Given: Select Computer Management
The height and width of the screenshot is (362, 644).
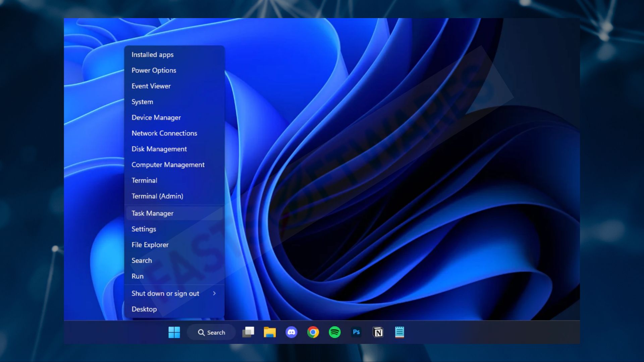Looking at the screenshot, I should click(x=174, y=165).
